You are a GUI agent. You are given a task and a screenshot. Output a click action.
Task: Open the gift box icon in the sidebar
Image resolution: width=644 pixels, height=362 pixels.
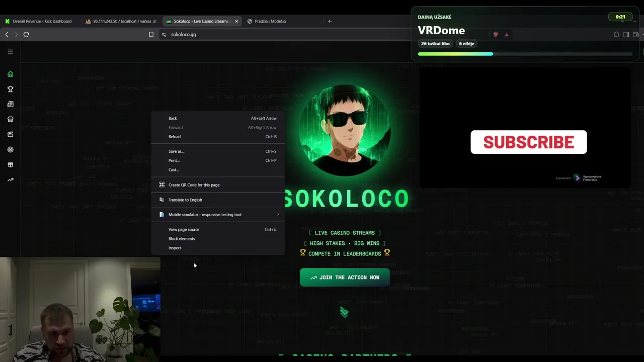[10, 164]
